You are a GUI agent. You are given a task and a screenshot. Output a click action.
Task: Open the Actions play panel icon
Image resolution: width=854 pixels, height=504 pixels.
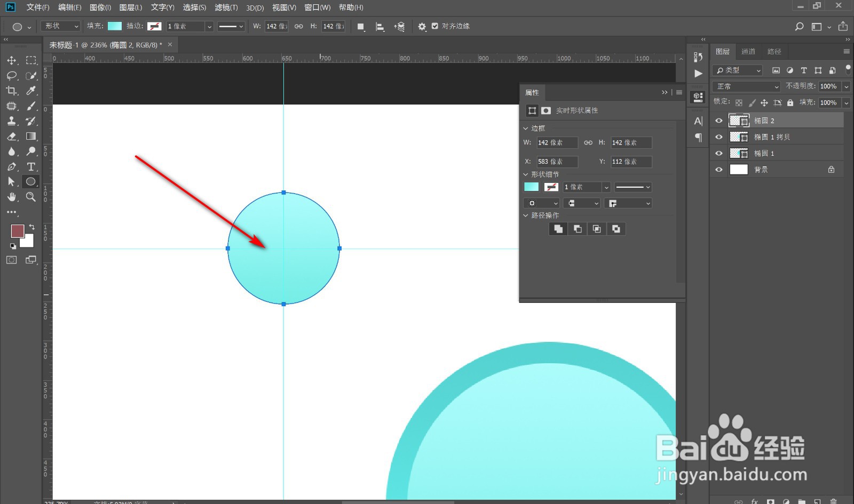[698, 74]
